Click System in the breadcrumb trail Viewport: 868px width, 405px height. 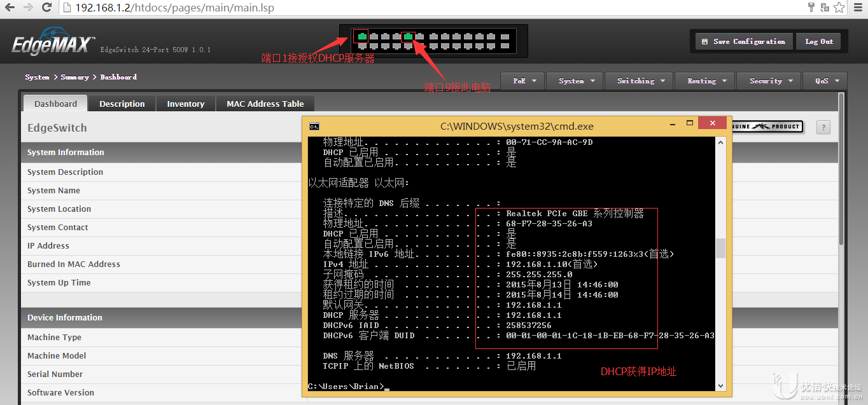coord(37,77)
